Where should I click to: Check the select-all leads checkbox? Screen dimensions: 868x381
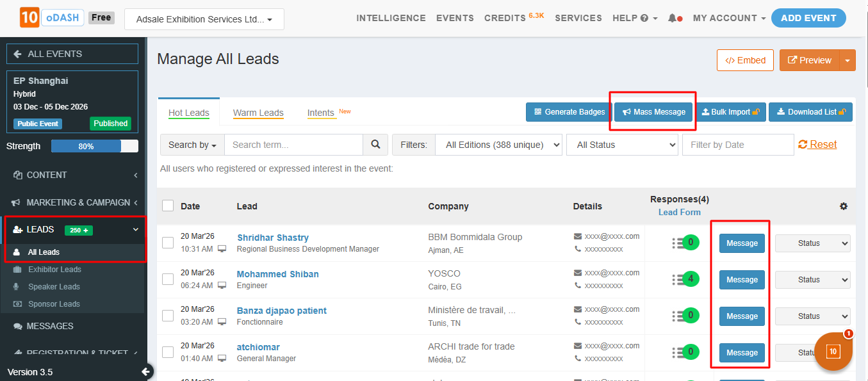(168, 206)
